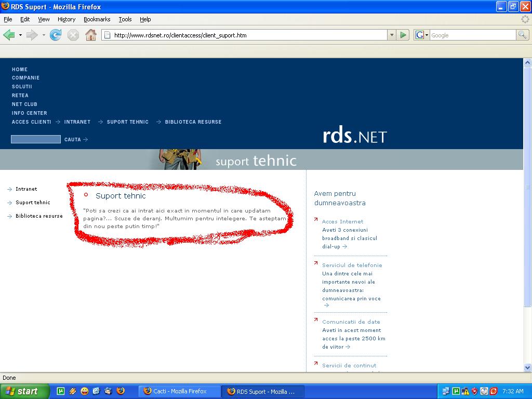532x399 pixels.
Task: Click the page icon in the address bar
Action: (x=107, y=35)
